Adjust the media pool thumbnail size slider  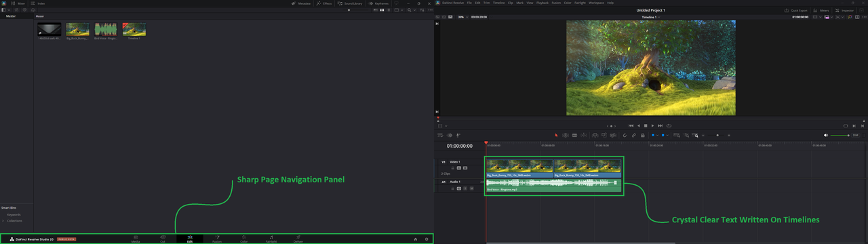(355, 10)
